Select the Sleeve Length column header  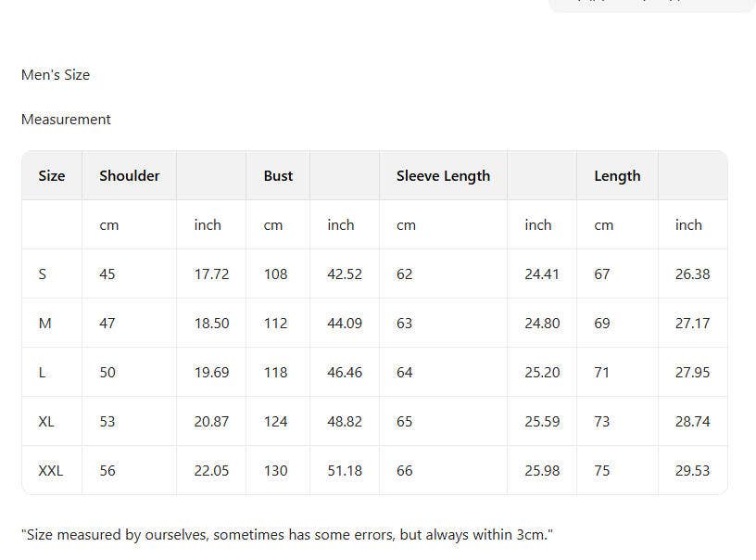[443, 175]
